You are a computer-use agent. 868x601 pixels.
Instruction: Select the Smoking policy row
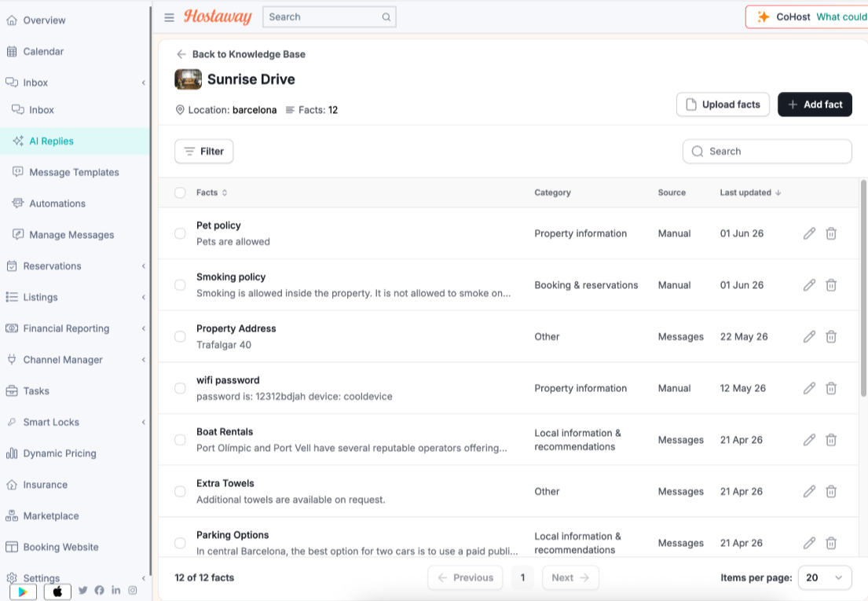pyautogui.click(x=180, y=285)
